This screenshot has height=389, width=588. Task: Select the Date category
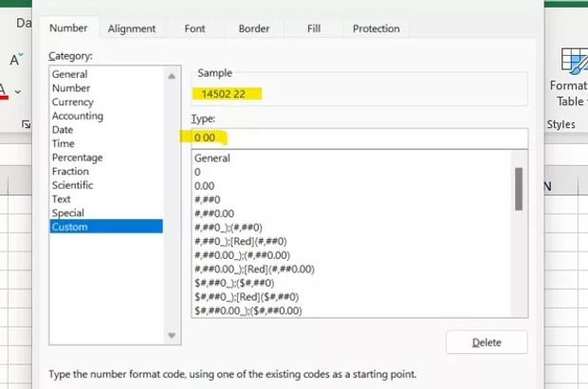coord(64,130)
